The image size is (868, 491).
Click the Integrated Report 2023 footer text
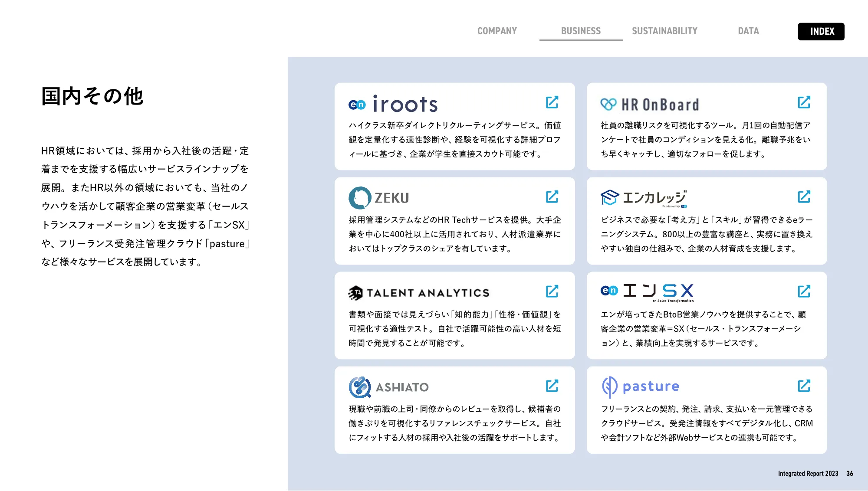pyautogui.click(x=808, y=474)
